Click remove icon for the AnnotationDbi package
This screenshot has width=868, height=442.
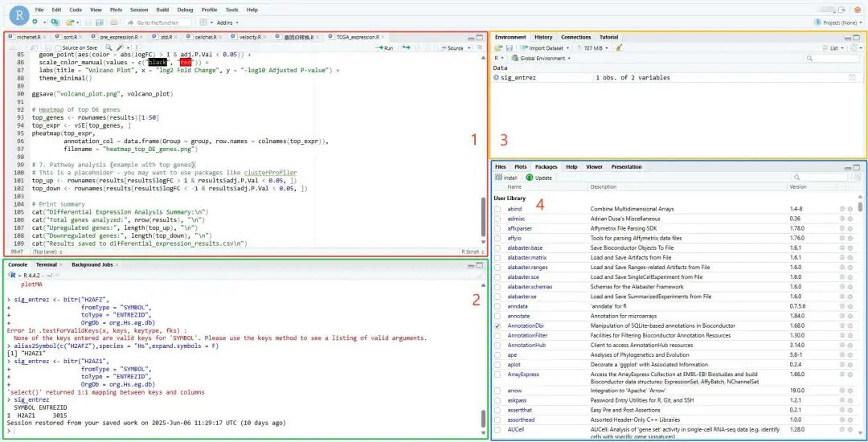[850, 325]
